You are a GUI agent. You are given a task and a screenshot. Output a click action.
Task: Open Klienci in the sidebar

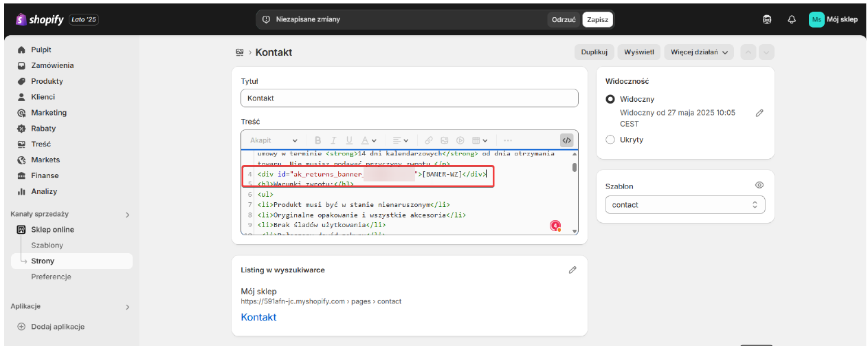[43, 97]
